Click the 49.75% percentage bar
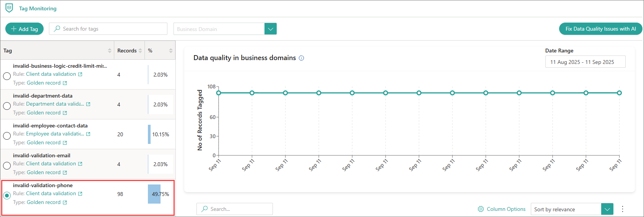This screenshot has width=644, height=217. 154,194
